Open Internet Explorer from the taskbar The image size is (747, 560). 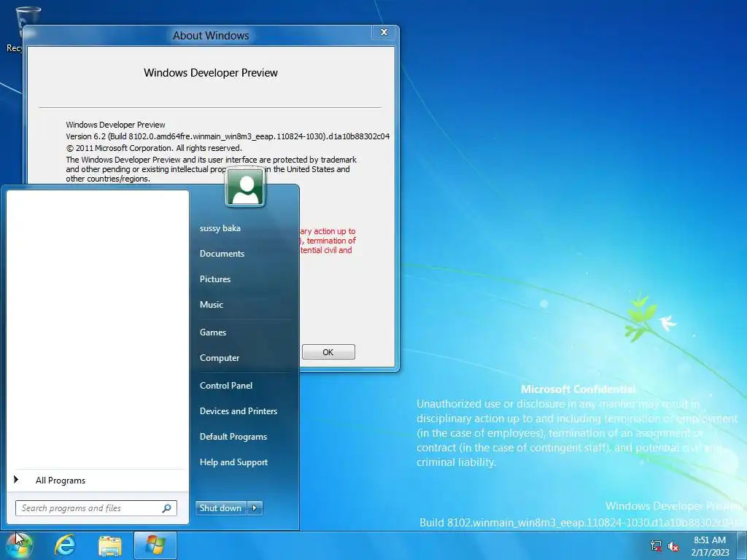tap(65, 545)
